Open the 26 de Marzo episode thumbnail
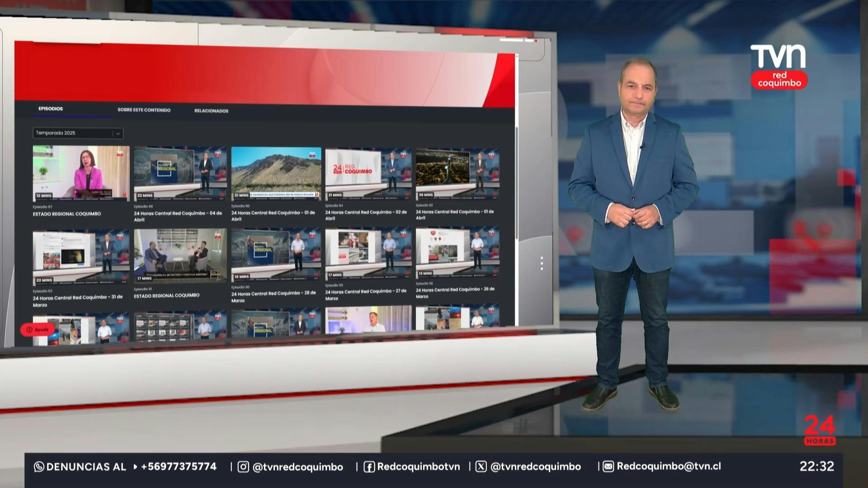The image size is (868, 488). 458,253
